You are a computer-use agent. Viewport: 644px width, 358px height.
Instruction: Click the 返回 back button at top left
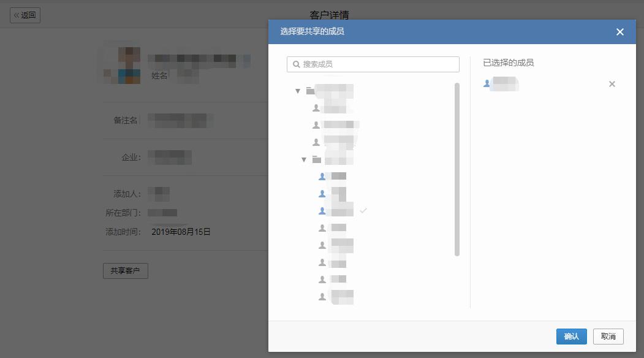point(25,15)
